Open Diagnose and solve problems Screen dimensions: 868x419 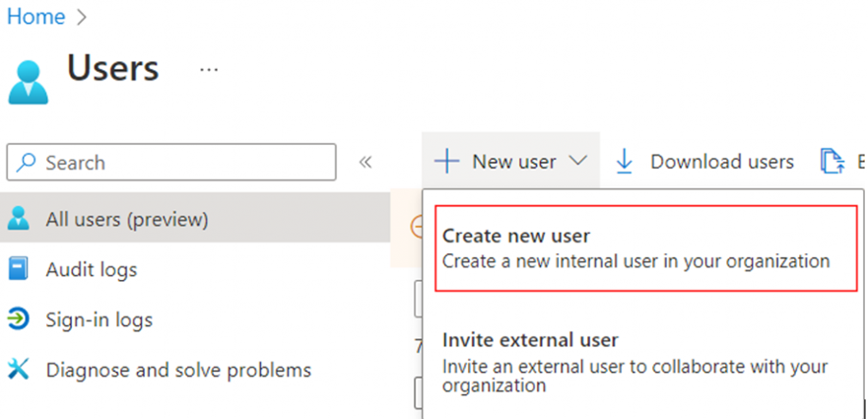pyautogui.click(x=177, y=370)
